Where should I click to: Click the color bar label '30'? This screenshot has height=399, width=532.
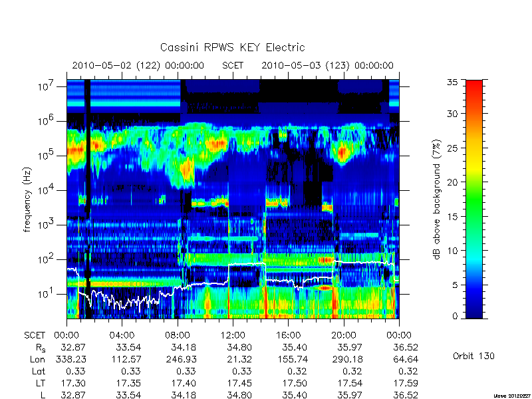(x=453, y=114)
